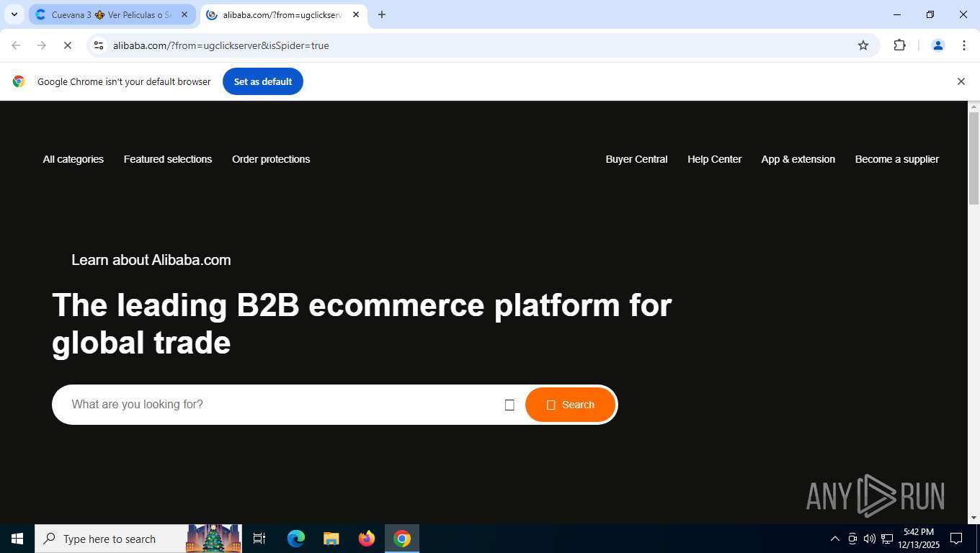Image resolution: width=980 pixels, height=553 pixels.
Task: Click the scrollbar up arrow
Action: (974, 107)
